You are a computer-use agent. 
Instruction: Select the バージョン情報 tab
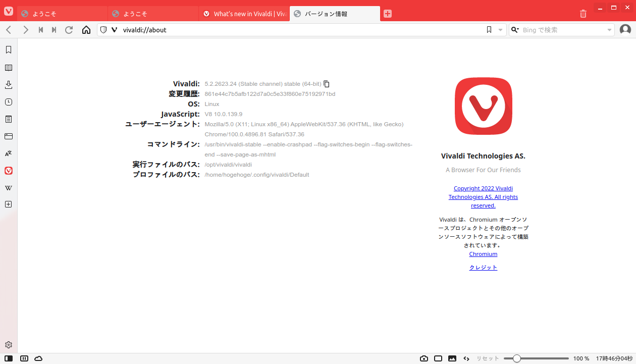(x=335, y=14)
